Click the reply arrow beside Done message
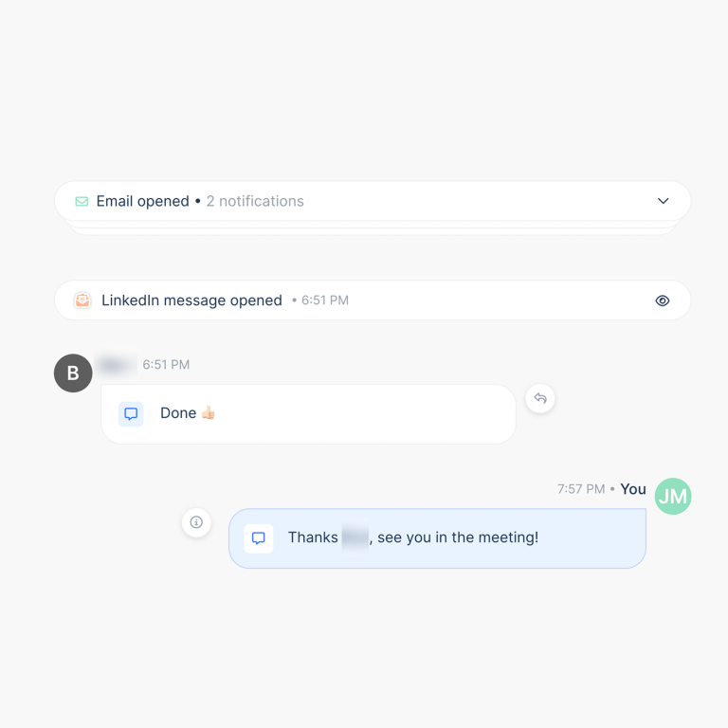 click(540, 398)
